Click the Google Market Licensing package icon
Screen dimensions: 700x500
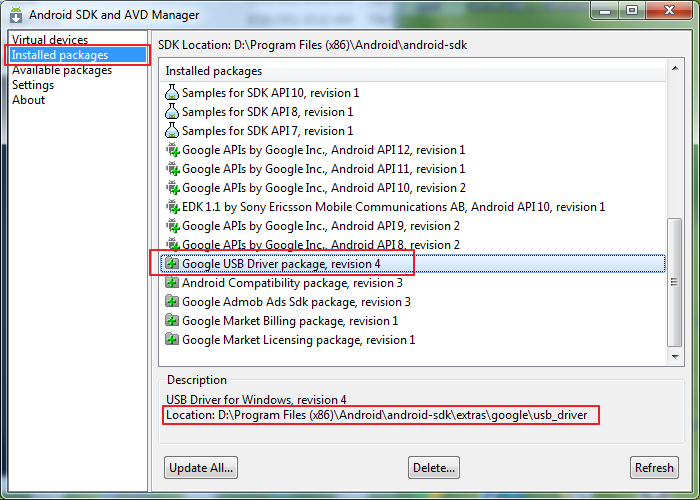coord(172,339)
